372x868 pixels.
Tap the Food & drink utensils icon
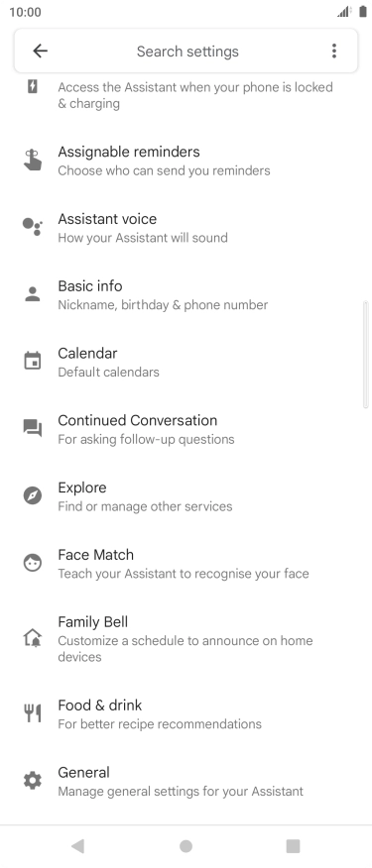point(33,713)
